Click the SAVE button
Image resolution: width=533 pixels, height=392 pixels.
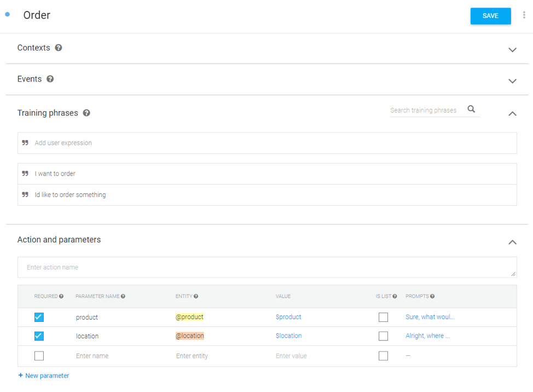(x=490, y=16)
